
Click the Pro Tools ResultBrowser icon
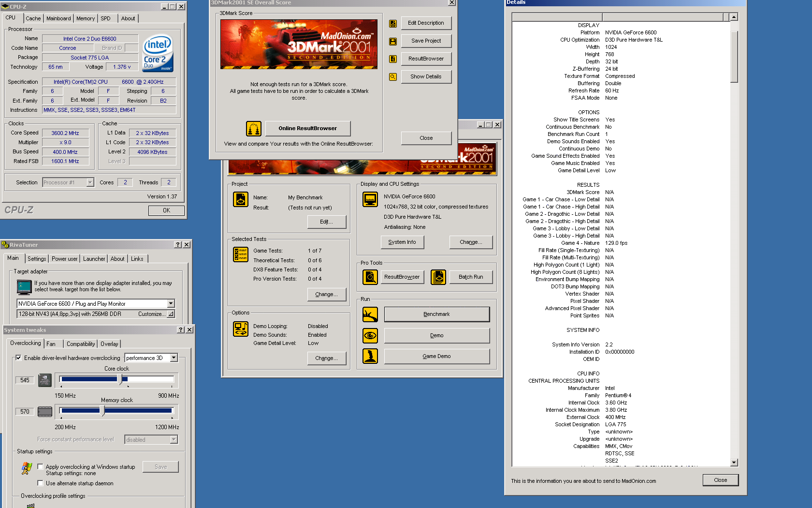370,277
